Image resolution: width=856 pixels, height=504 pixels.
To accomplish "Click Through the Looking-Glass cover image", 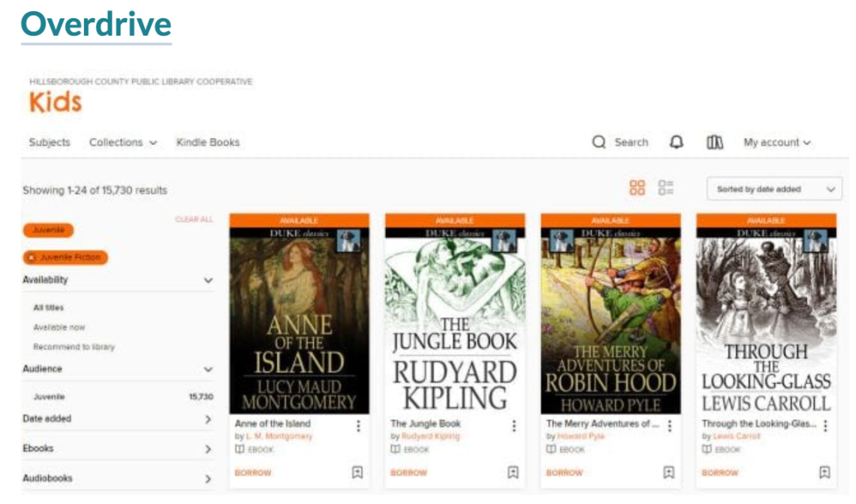I will [766, 320].
